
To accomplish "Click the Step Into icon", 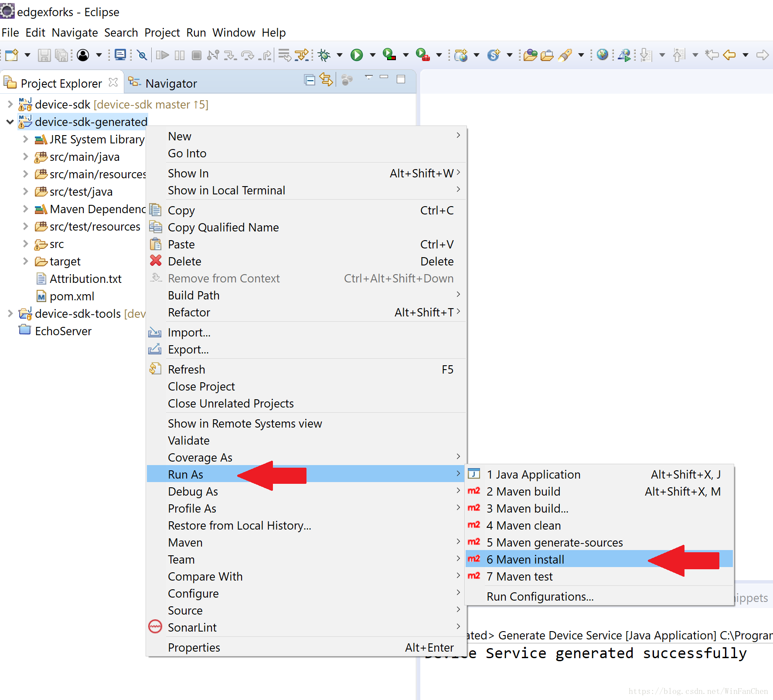I will tap(230, 55).
